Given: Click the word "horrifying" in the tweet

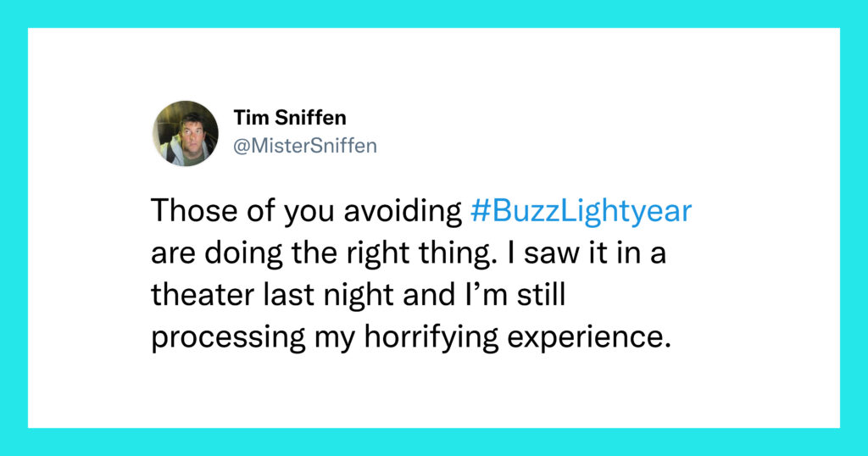Looking at the screenshot, I should pos(431,337).
